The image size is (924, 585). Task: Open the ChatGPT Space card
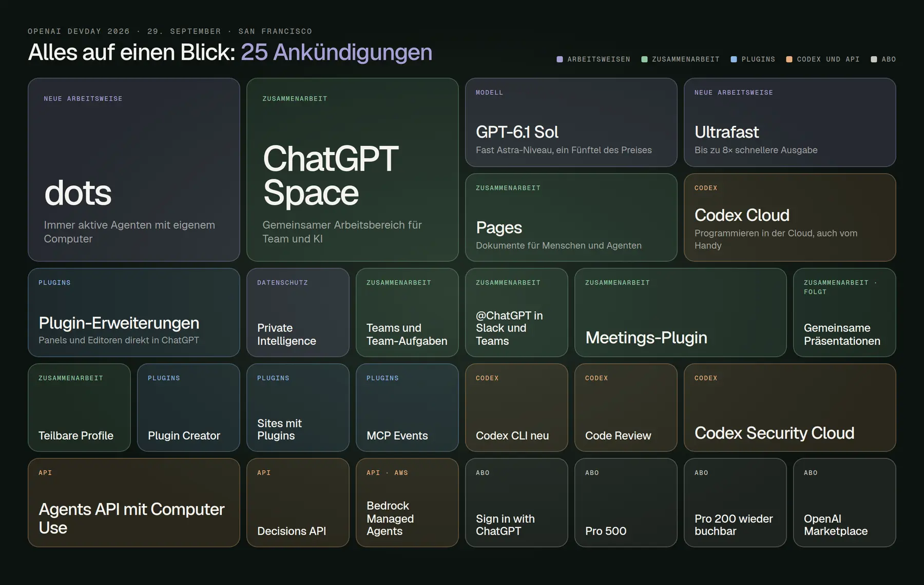tap(353, 170)
